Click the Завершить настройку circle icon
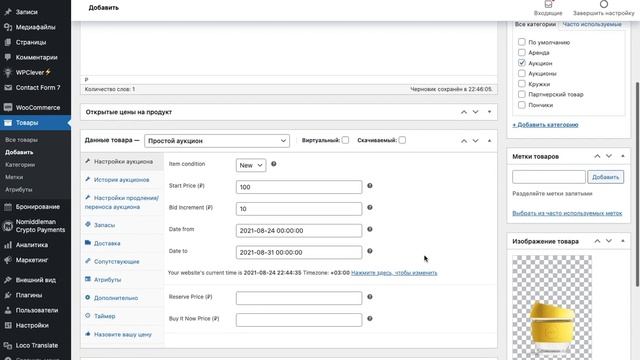 tap(604, 4)
